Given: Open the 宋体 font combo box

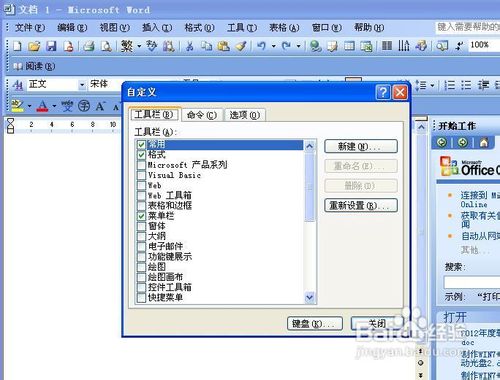Looking at the screenshot, I should [x=105, y=85].
